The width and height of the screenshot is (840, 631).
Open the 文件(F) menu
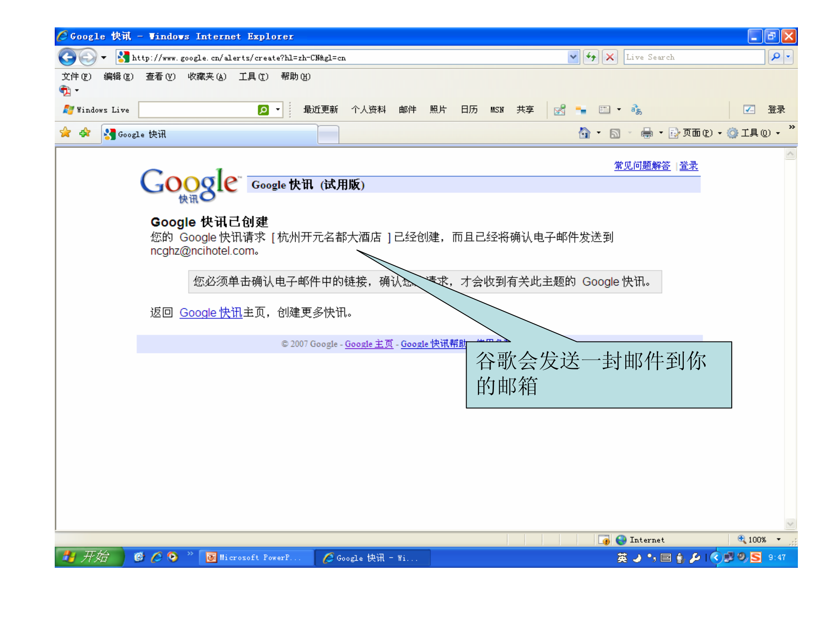[x=76, y=77]
